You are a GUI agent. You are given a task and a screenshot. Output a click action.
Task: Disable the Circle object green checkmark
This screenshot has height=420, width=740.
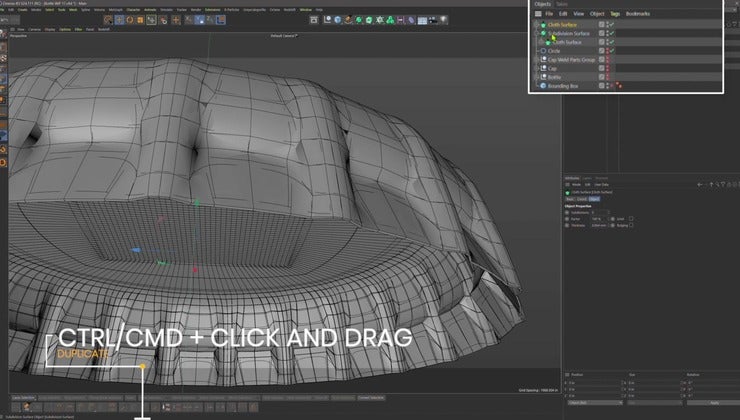pyautogui.click(x=612, y=51)
